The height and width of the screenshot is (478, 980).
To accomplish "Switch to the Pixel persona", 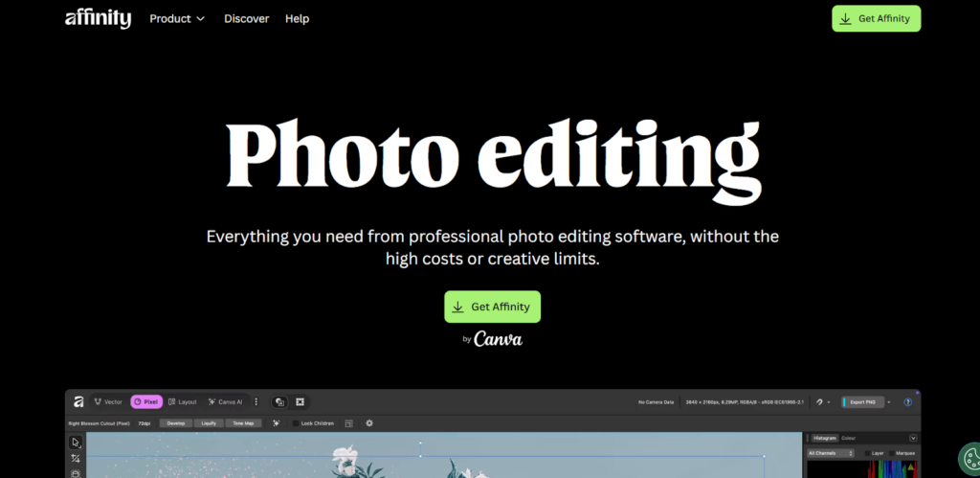I will [x=146, y=402].
